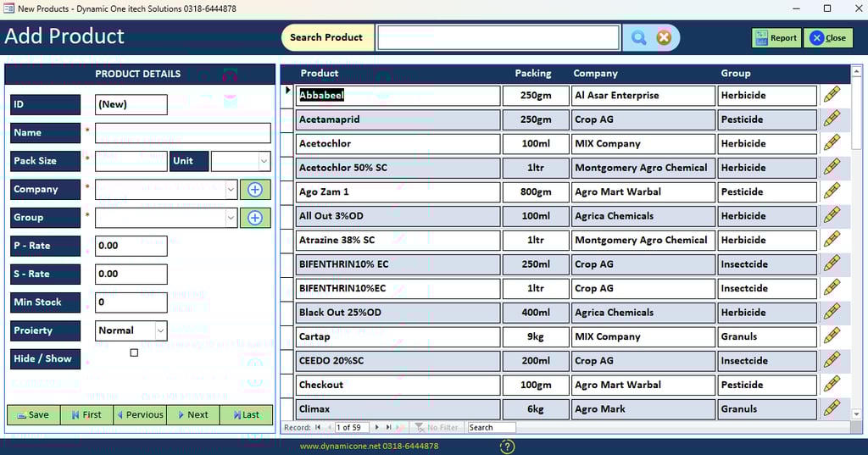
Task: Click the help question mark icon
Action: click(x=507, y=447)
